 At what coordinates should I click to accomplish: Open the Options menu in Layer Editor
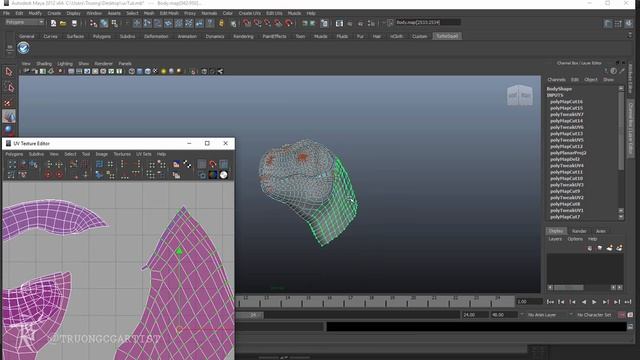tap(575, 239)
